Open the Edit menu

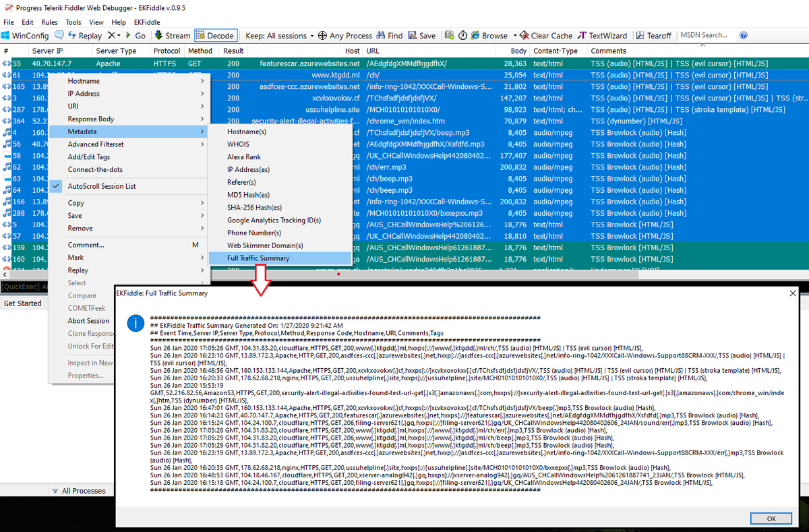[x=28, y=22]
